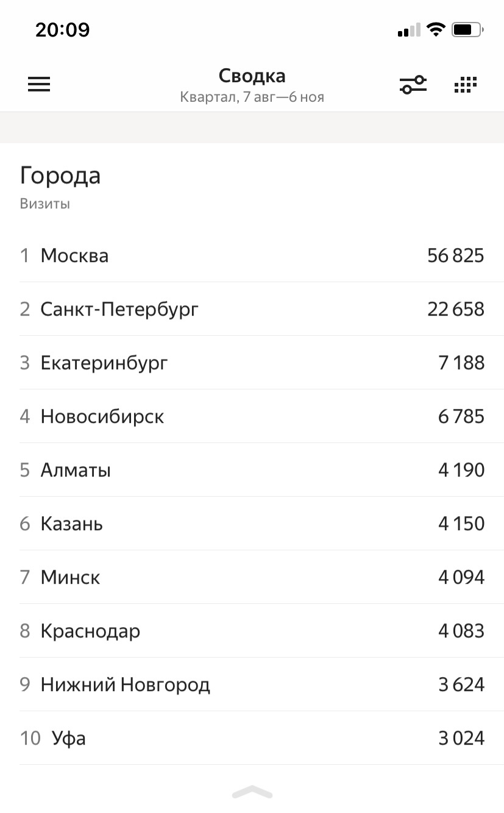Open the Города section header
Image resolution: width=504 pixels, height=813 pixels.
[x=60, y=176]
